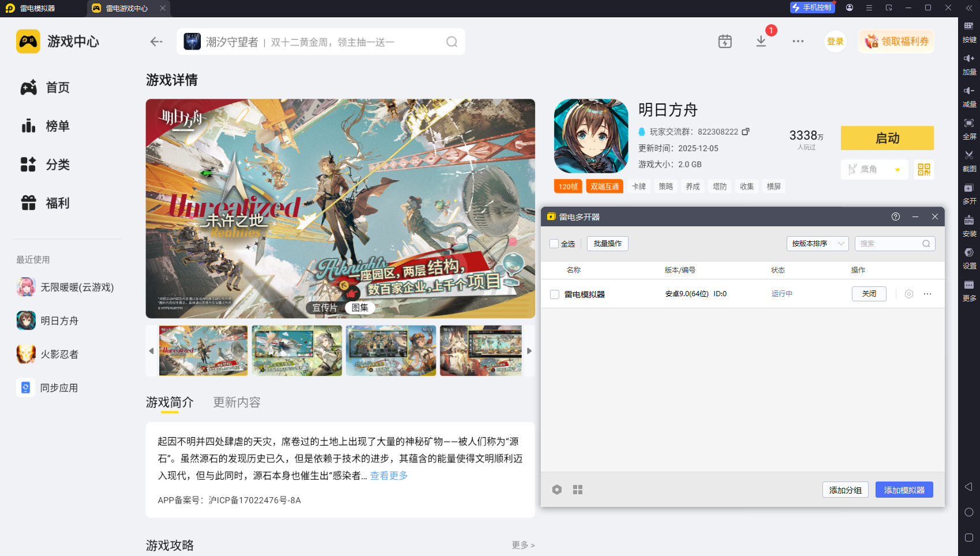Click the calendar icon in the top bar
The height and width of the screenshot is (556, 980).
(x=724, y=41)
